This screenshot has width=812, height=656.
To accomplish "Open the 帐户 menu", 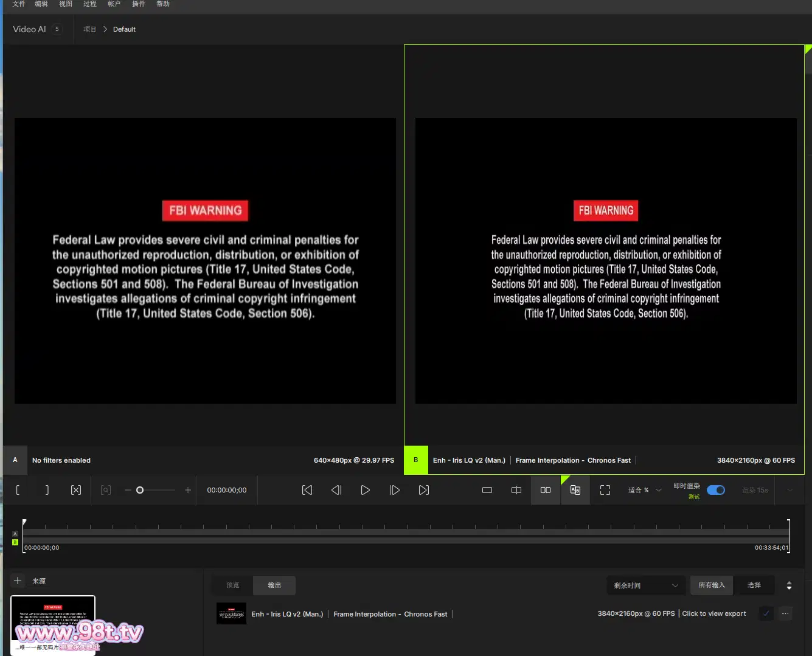I will (x=114, y=4).
